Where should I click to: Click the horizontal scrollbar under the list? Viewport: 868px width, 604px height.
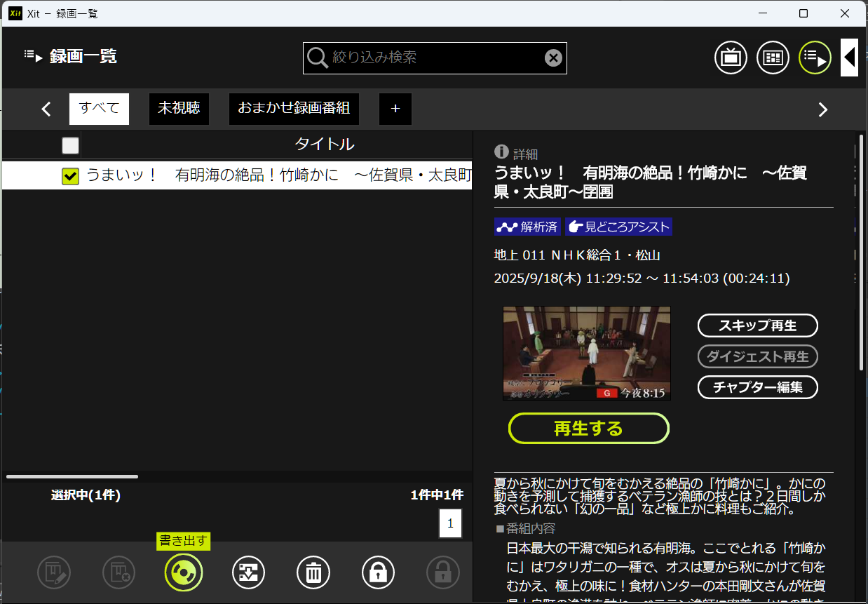[x=72, y=477]
